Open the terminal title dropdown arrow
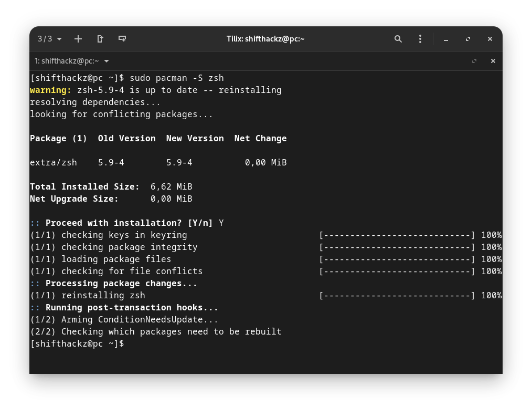 click(106, 61)
